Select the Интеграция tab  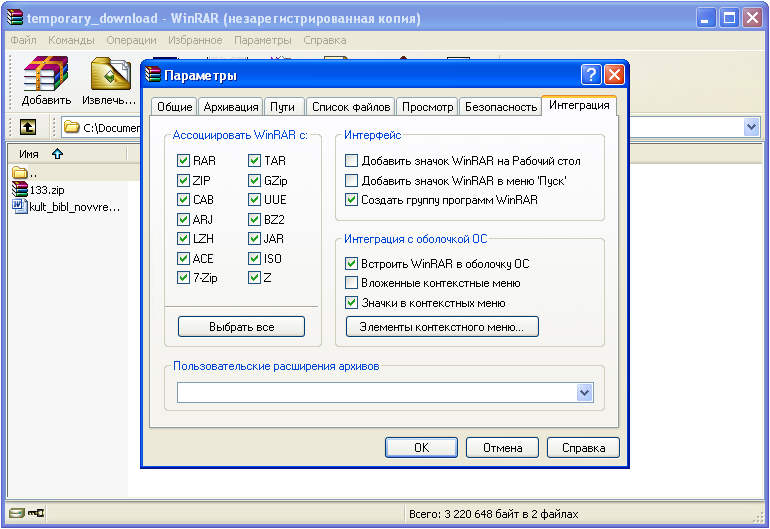[x=579, y=105]
